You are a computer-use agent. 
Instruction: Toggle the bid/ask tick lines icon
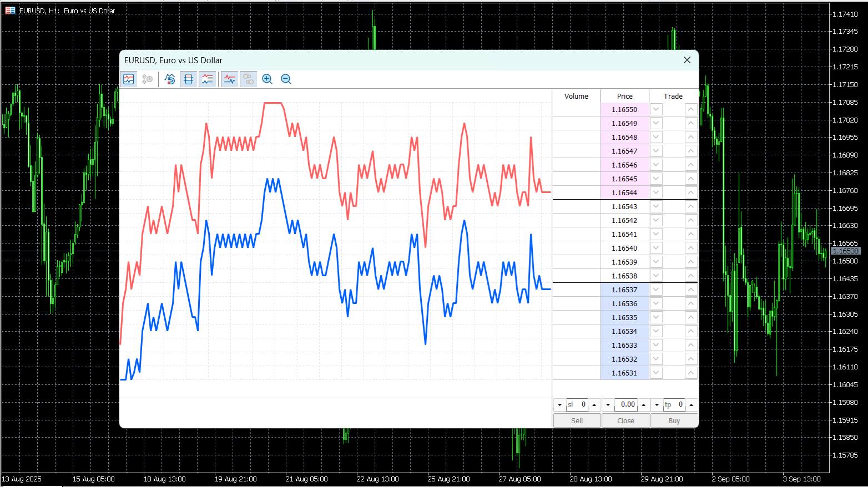coord(229,79)
